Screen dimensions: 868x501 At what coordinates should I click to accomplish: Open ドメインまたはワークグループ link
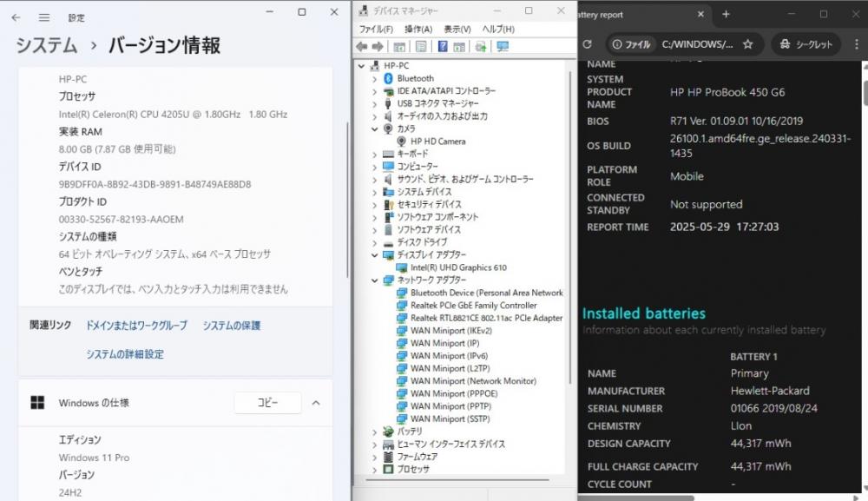pyautogui.click(x=136, y=326)
